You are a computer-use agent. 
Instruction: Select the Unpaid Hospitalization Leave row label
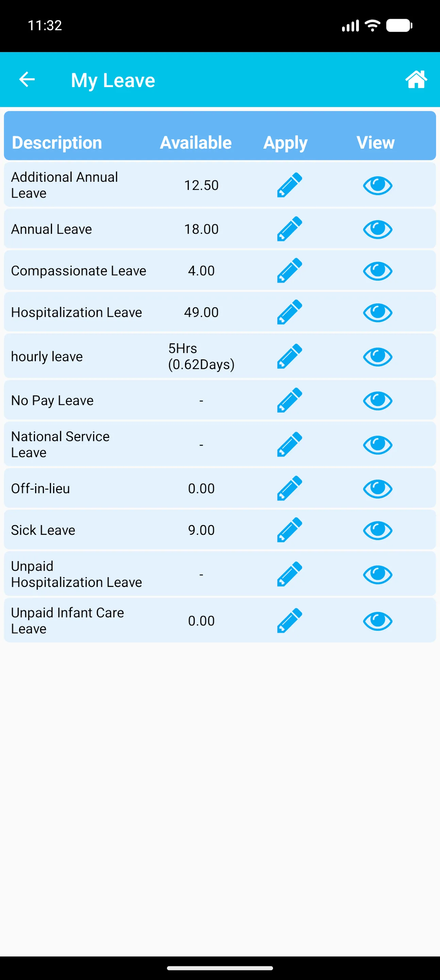pyautogui.click(x=77, y=574)
